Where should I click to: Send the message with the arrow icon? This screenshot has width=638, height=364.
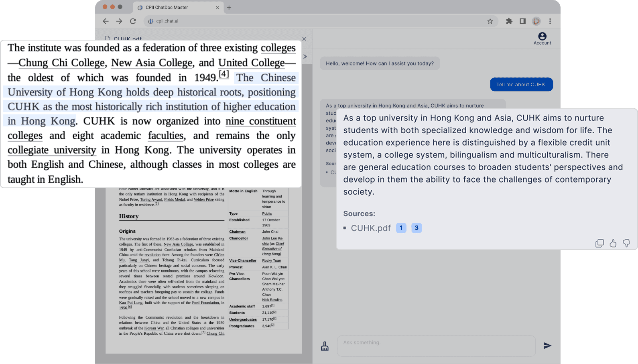pos(547,346)
